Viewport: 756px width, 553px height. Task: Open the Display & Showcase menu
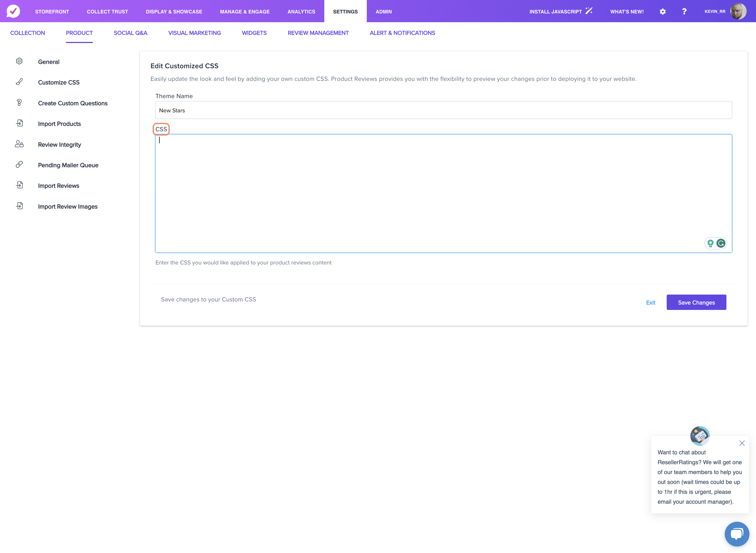(x=174, y=12)
